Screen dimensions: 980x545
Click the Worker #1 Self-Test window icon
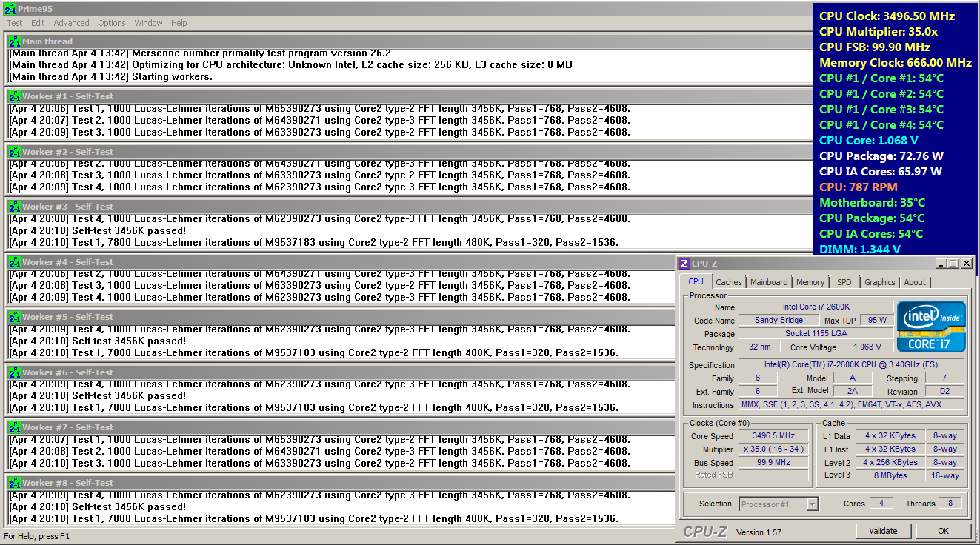coord(14,97)
